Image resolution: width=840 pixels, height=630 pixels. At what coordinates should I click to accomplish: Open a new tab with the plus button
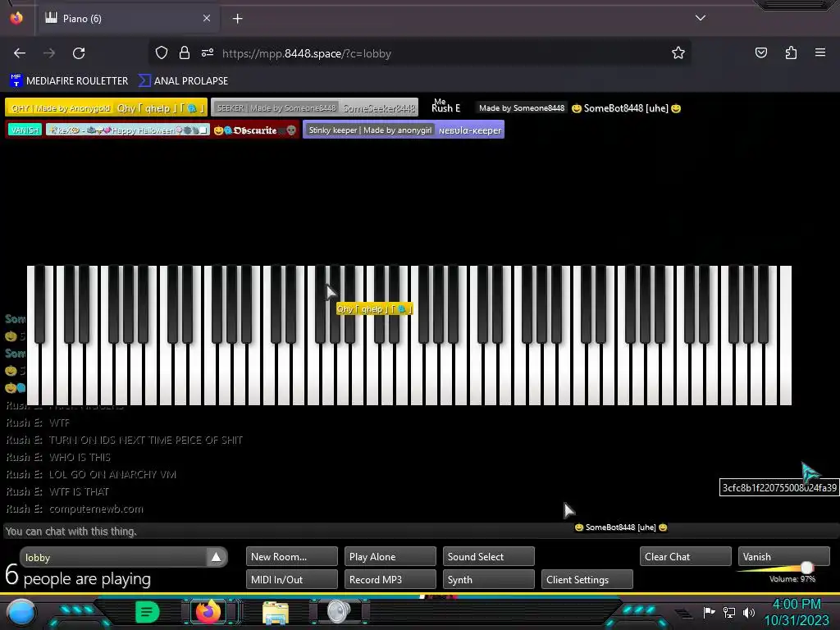(237, 19)
